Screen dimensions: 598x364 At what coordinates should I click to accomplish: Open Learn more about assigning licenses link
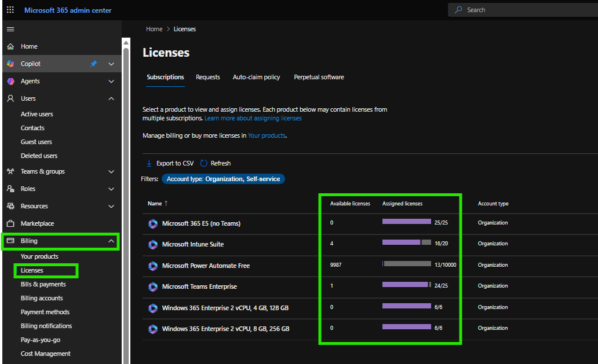click(253, 118)
